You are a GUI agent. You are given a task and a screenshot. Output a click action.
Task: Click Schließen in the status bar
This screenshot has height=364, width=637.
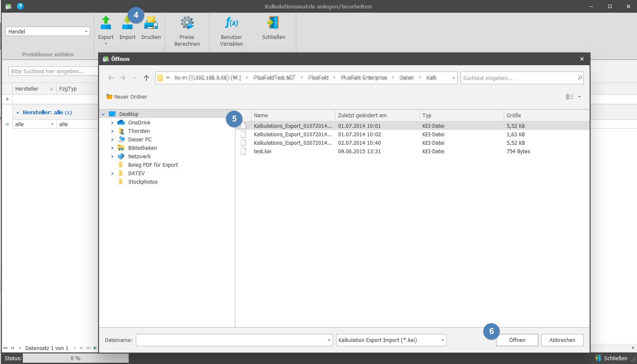coord(611,358)
